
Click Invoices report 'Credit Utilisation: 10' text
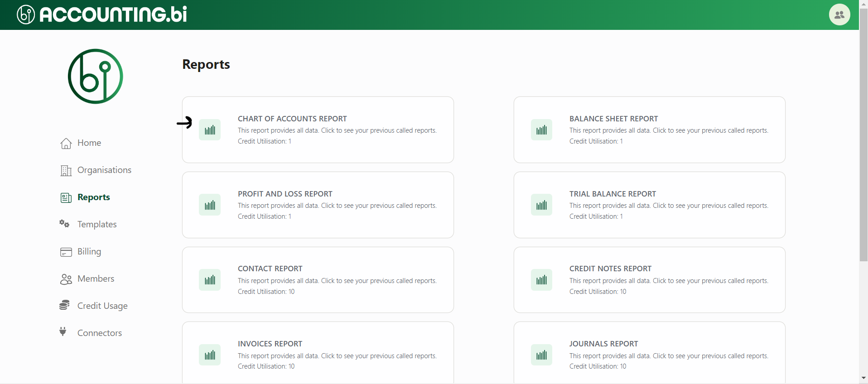(266, 366)
